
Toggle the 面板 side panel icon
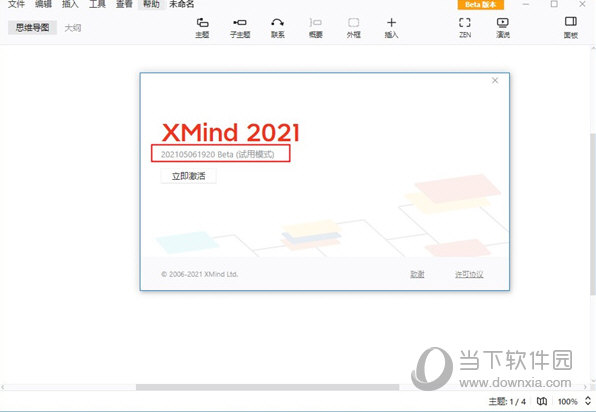[571, 27]
